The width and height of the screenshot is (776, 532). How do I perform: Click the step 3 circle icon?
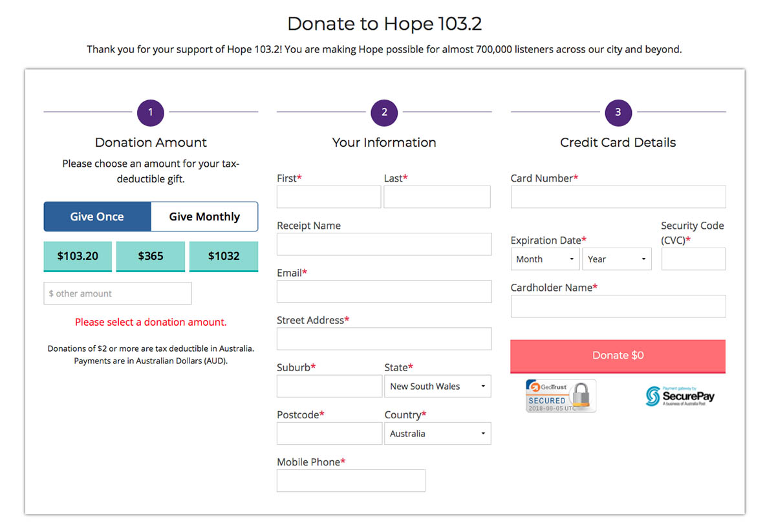click(x=618, y=112)
